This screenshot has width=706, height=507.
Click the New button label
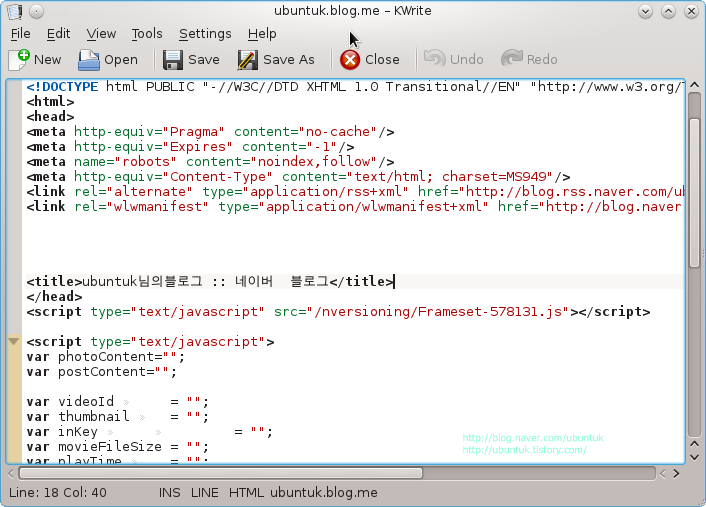(x=47, y=59)
